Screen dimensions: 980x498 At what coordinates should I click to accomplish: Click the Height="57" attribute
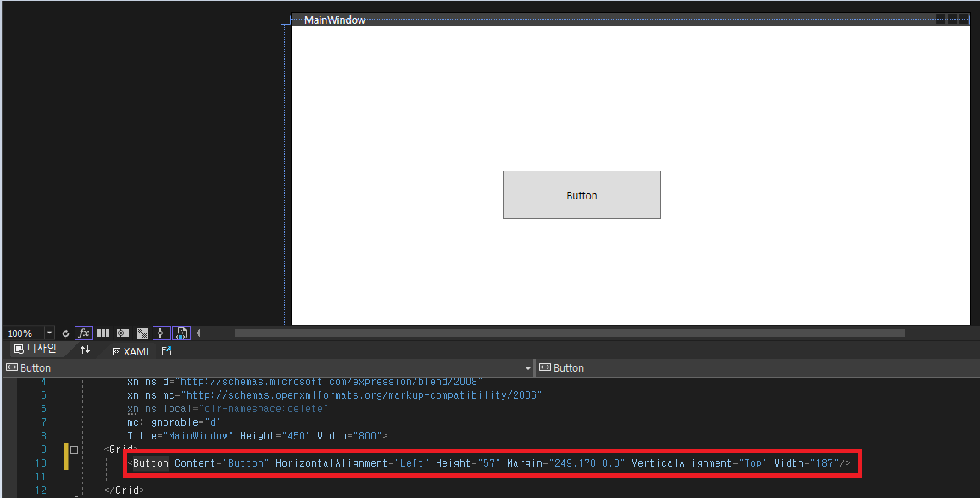pos(468,463)
